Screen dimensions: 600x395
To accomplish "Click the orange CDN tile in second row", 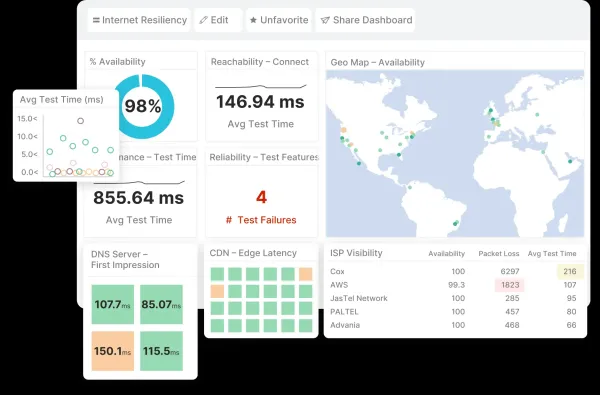I will click(x=217, y=291).
